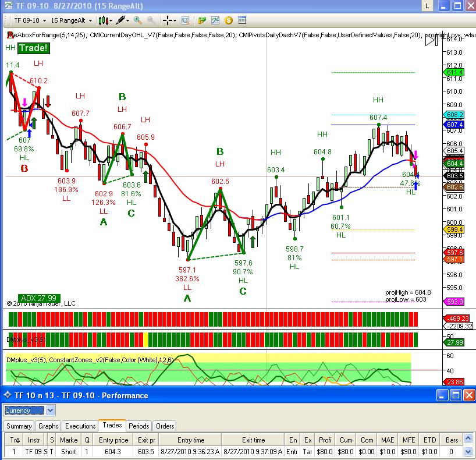Click the 23.86 red indicator marker
This screenshot has height=460, width=476.
[454, 382]
